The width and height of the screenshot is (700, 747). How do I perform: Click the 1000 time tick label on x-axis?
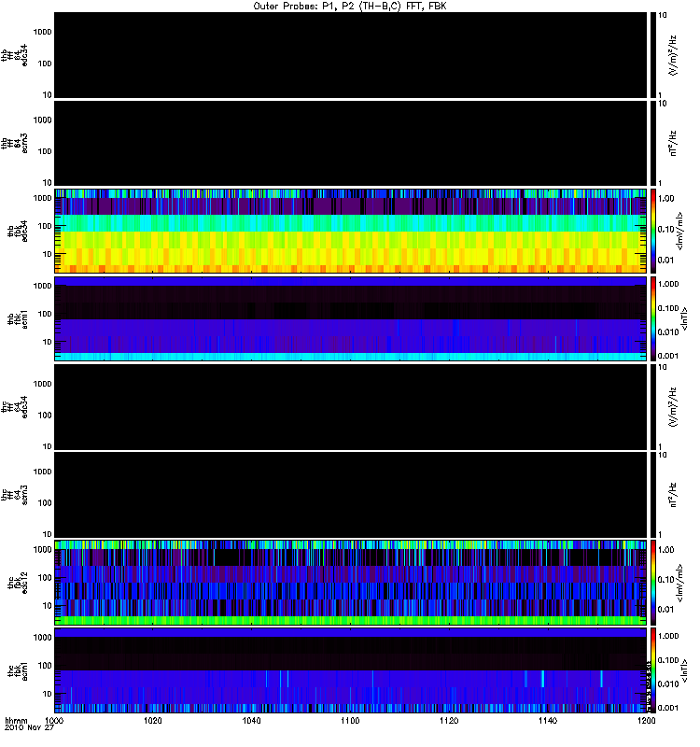point(53,721)
